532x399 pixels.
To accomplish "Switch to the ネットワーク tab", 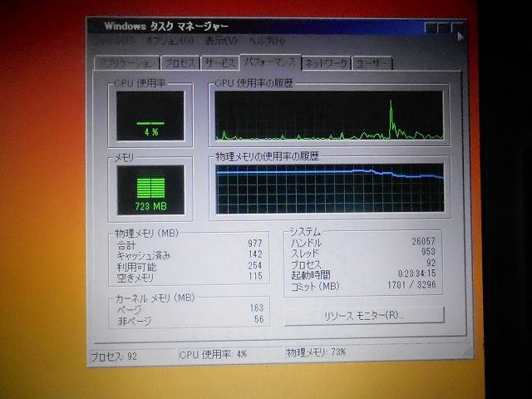I will [326, 63].
